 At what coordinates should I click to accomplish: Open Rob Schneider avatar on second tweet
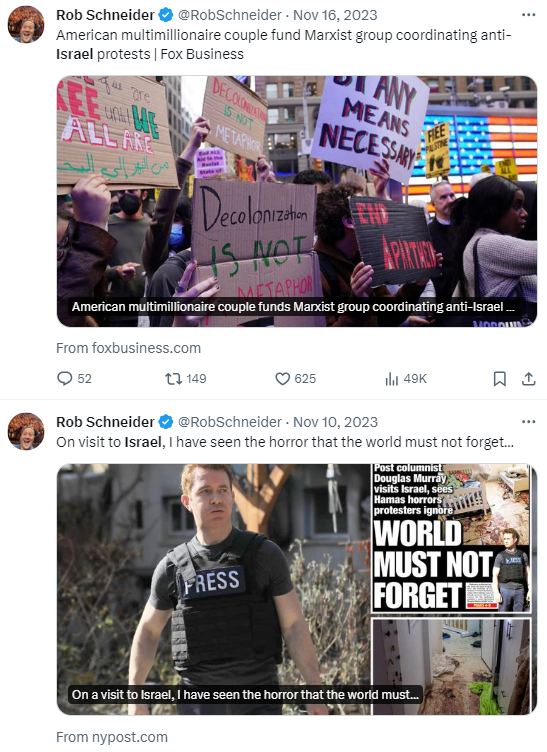coord(26,431)
